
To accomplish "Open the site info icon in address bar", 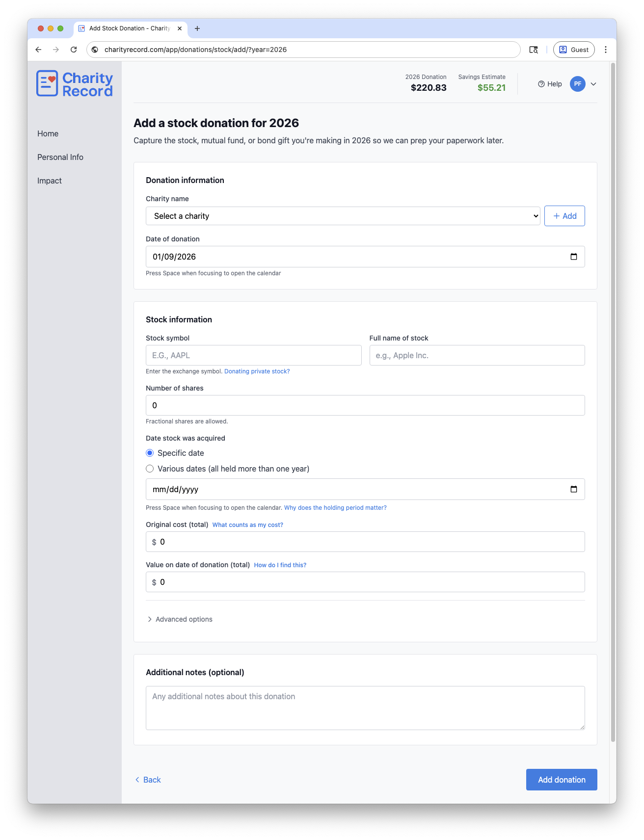I will coord(95,50).
